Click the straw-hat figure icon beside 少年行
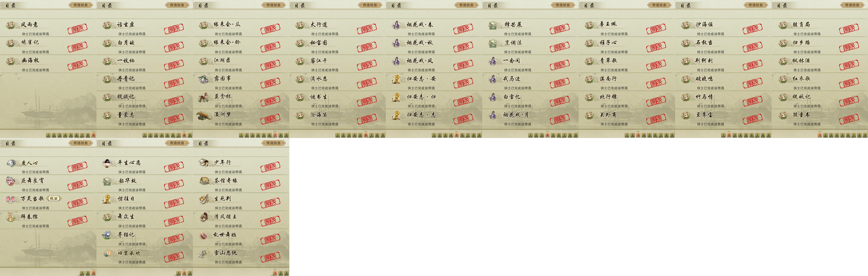 204,163
